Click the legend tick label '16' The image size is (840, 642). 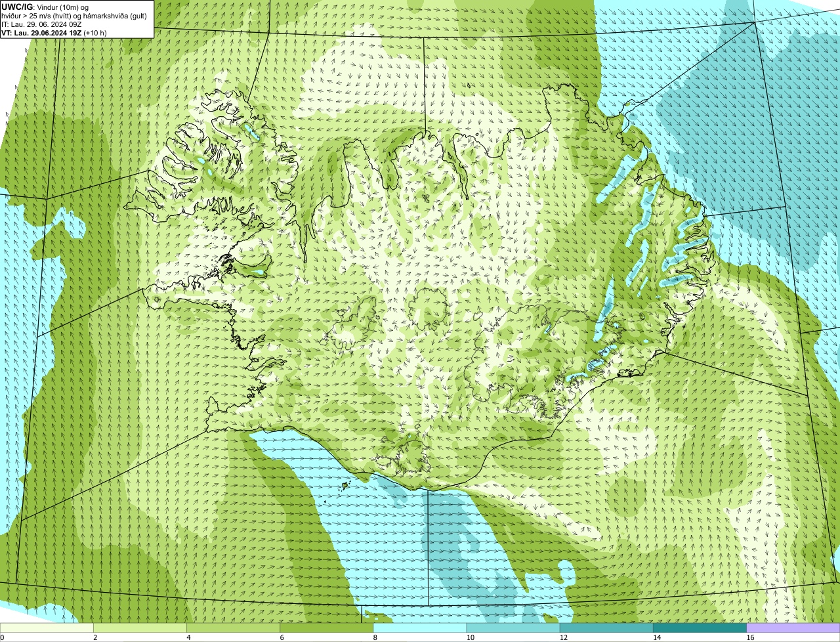pos(750,637)
